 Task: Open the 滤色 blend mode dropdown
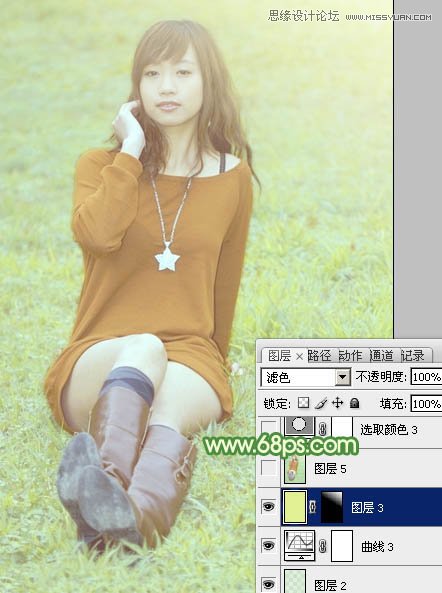(x=342, y=377)
